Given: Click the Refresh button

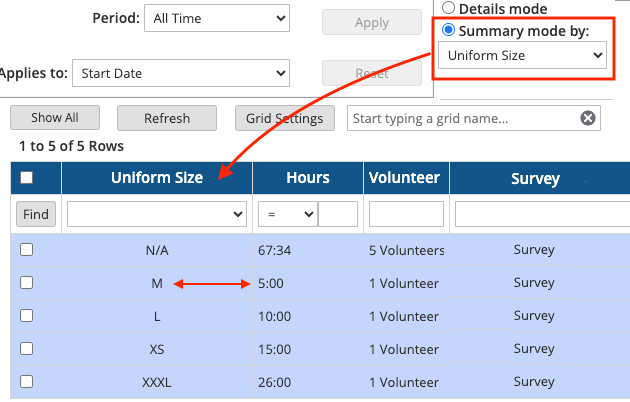Looking at the screenshot, I should [167, 118].
